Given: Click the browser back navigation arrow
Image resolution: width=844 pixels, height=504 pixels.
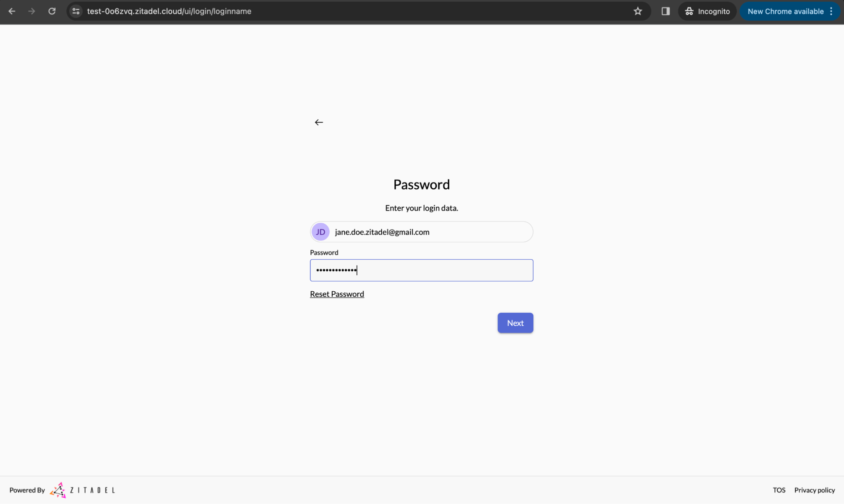Looking at the screenshot, I should pos(12,11).
